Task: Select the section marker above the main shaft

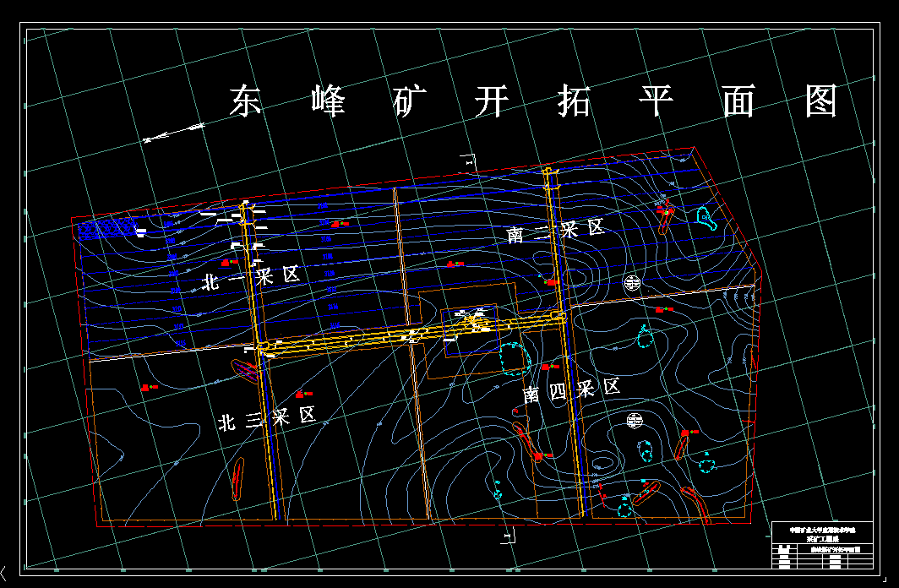Action: [469, 162]
